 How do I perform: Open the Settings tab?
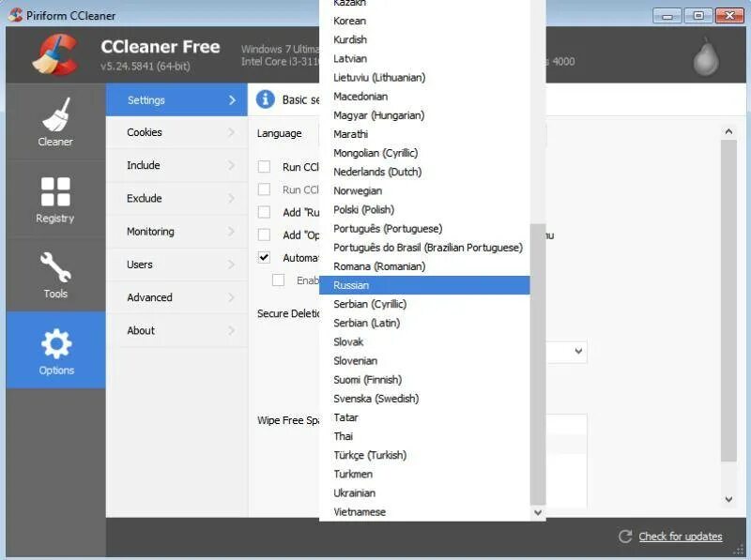[x=176, y=100]
